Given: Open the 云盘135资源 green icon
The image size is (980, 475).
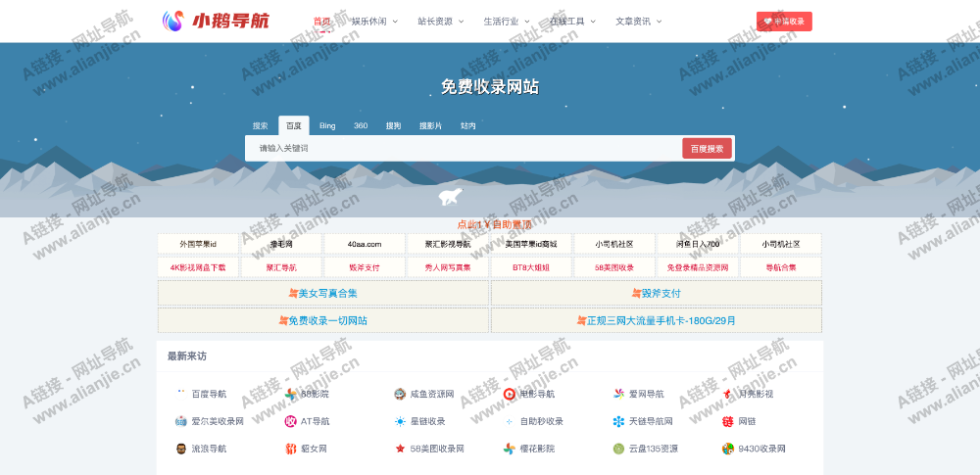Looking at the screenshot, I should pos(618,449).
